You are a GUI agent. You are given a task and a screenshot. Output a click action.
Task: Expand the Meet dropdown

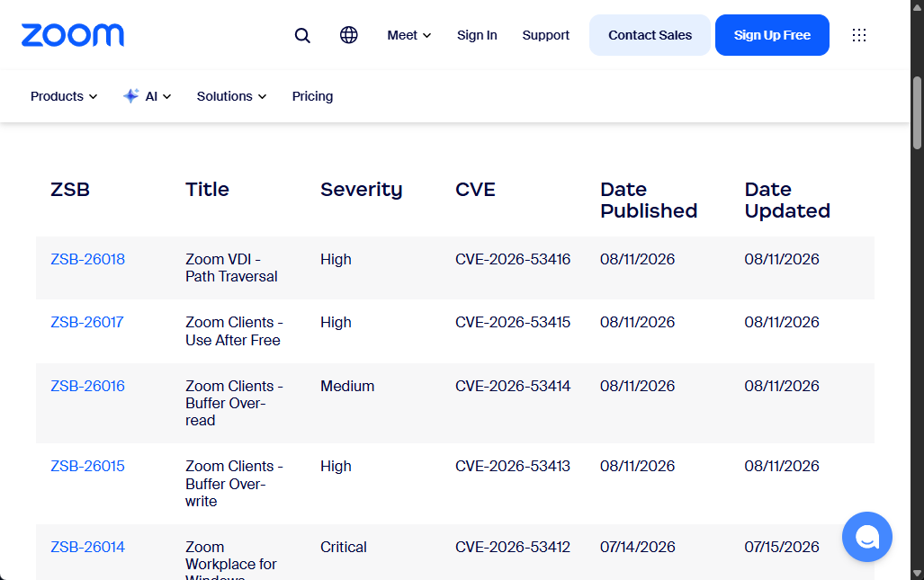(409, 35)
